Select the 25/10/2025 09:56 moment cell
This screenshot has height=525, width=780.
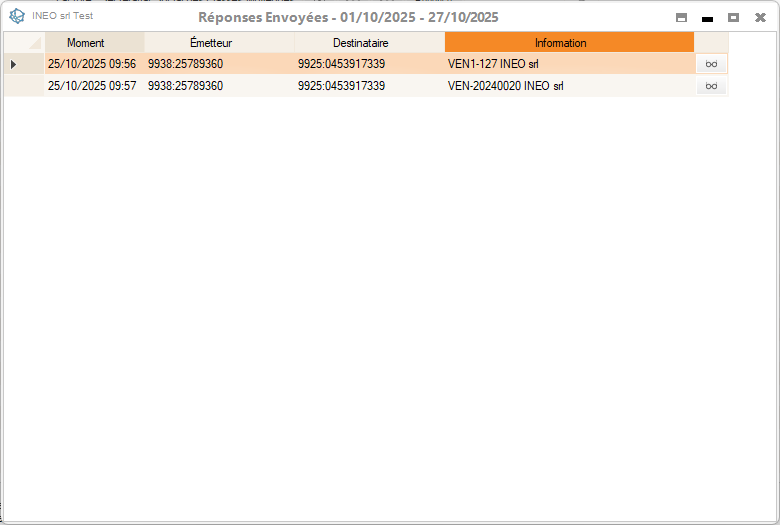92,64
